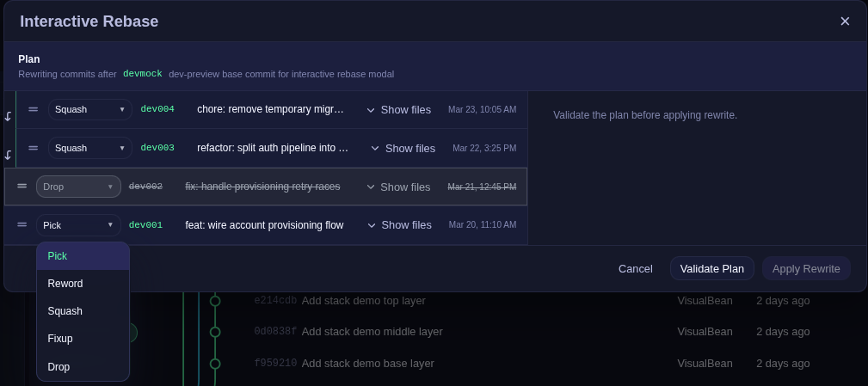Select 'chore: remove temporary migr…' commit message
This screenshot has height=386, width=868.
click(x=271, y=109)
